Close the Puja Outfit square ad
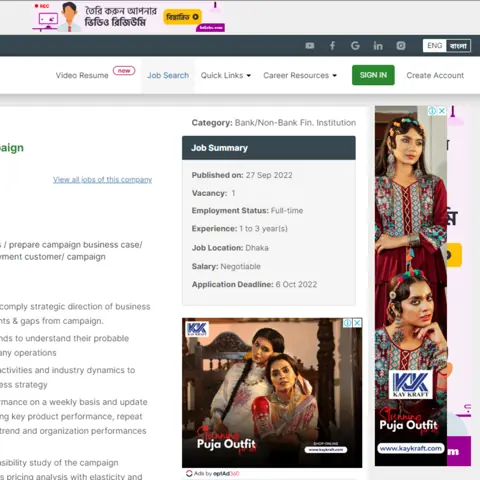This screenshot has height=480, width=480. [x=357, y=323]
